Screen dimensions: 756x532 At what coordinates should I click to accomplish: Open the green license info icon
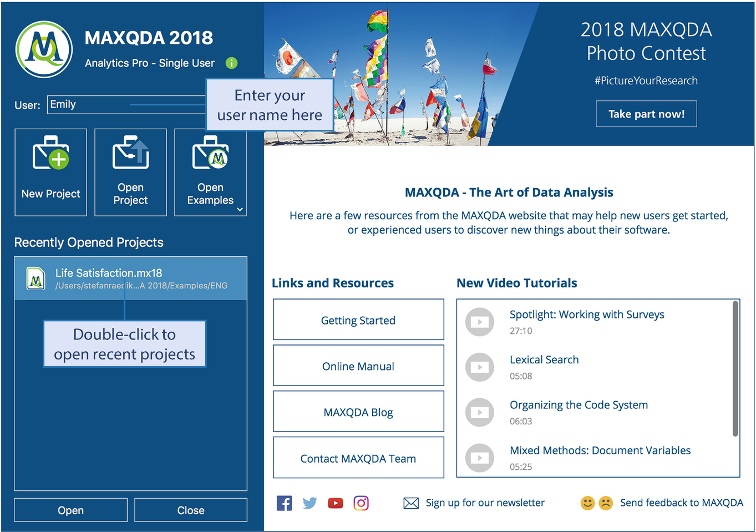coord(232,63)
